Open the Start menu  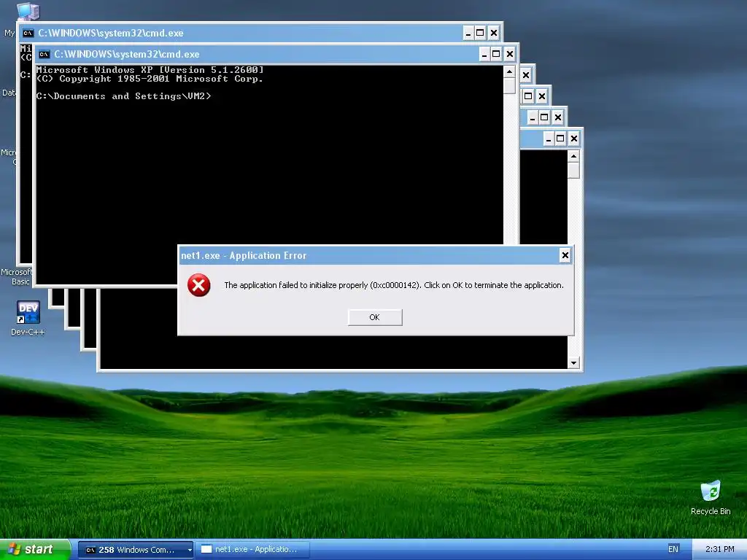(x=36, y=549)
